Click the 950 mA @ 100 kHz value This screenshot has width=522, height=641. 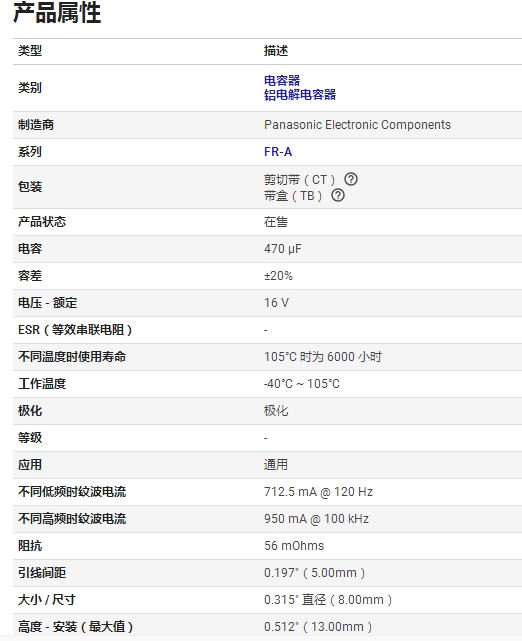point(316,518)
